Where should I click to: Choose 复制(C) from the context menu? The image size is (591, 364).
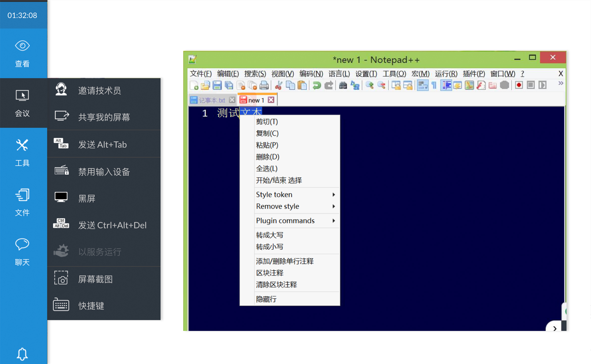267,133
